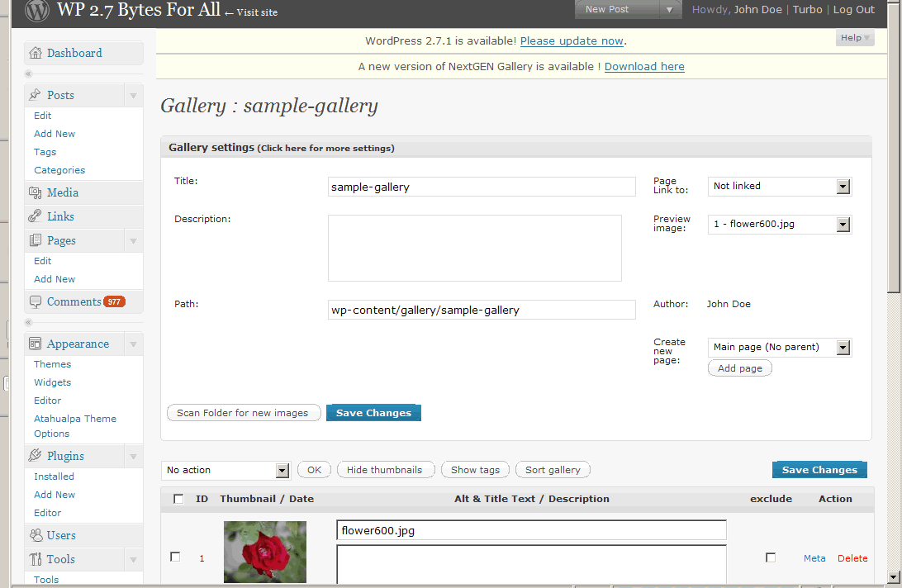Click Hide thumbnails button
The height and width of the screenshot is (588, 902).
[x=385, y=470]
